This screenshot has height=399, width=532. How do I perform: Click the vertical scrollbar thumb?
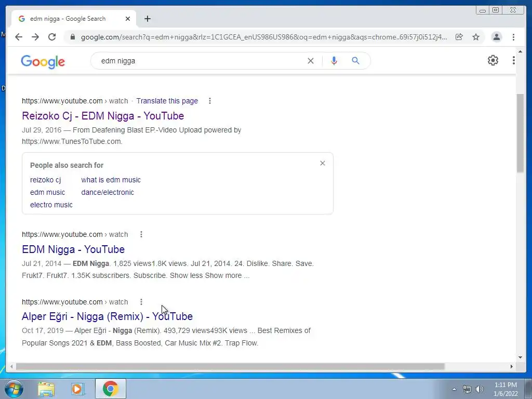pos(520,134)
